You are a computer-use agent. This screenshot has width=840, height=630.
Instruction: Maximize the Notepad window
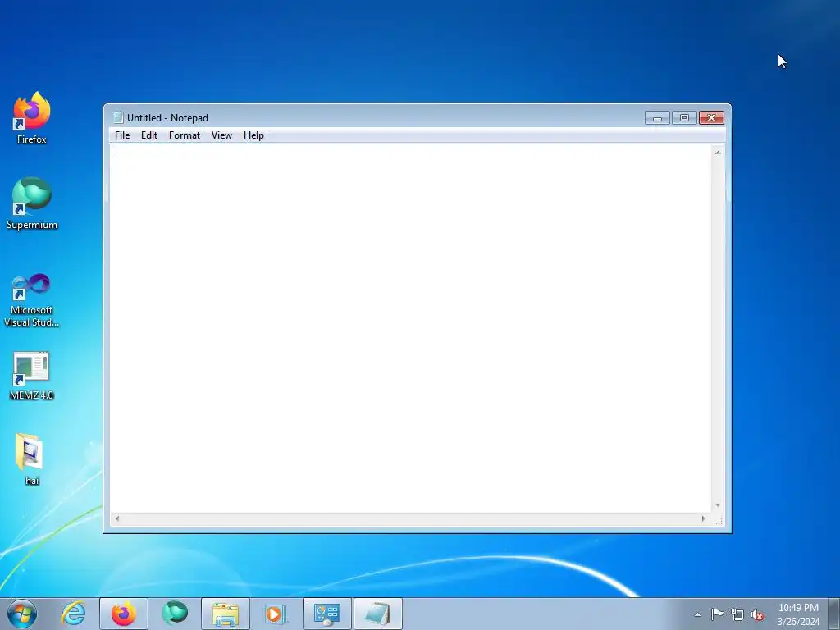[684, 118]
